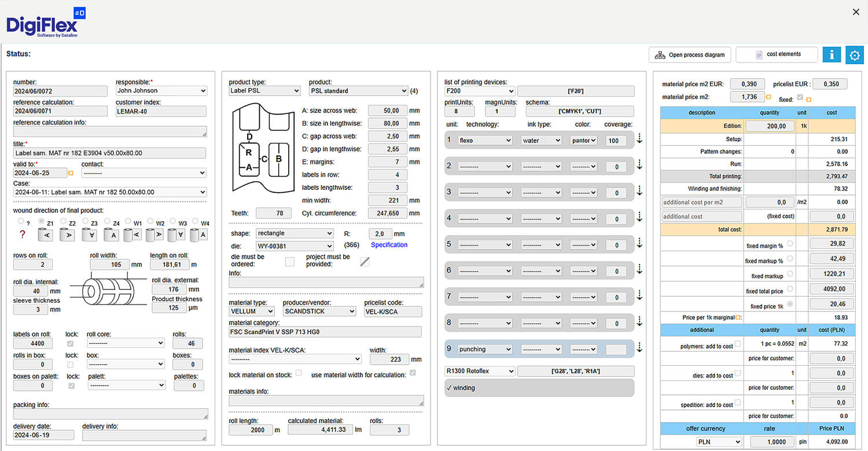Click the orange icon next to Price per 1k marginal
Image resolution: width=868 pixels, height=451 pixels.
click(737, 317)
